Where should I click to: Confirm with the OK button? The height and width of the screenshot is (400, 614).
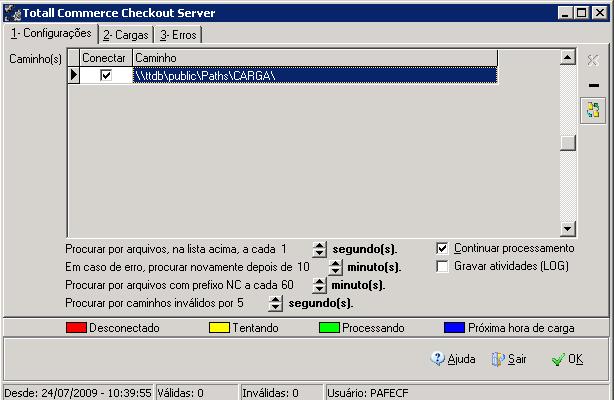pyautogui.click(x=567, y=359)
